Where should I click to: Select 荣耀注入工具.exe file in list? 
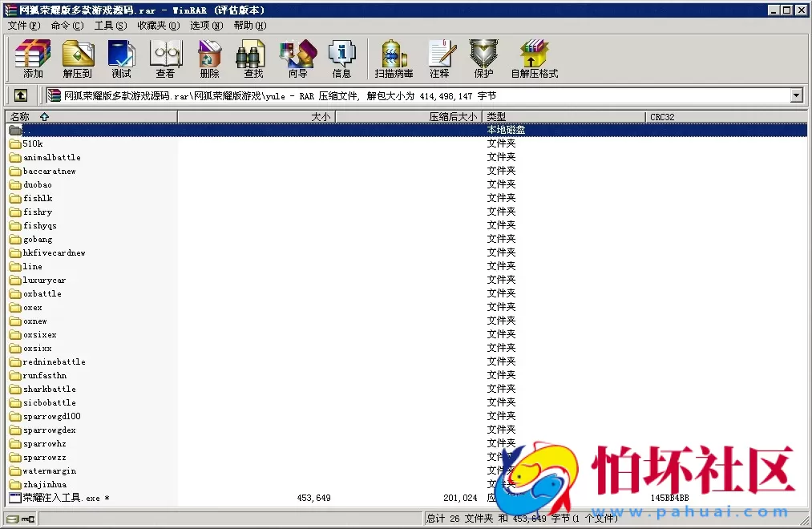[60, 499]
